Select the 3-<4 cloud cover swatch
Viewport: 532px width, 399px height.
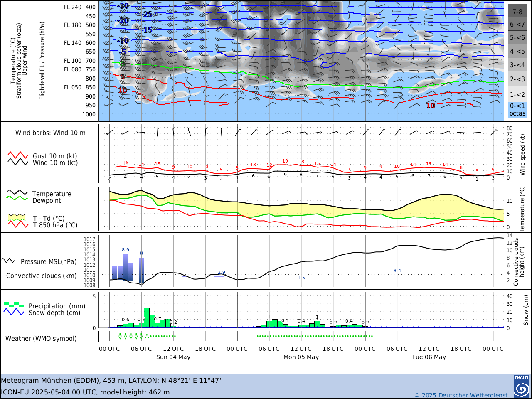click(x=517, y=65)
